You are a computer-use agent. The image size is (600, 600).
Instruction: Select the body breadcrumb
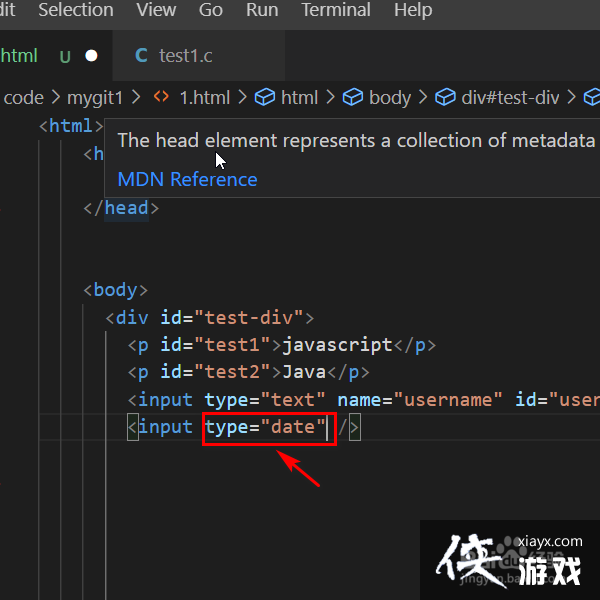click(390, 98)
